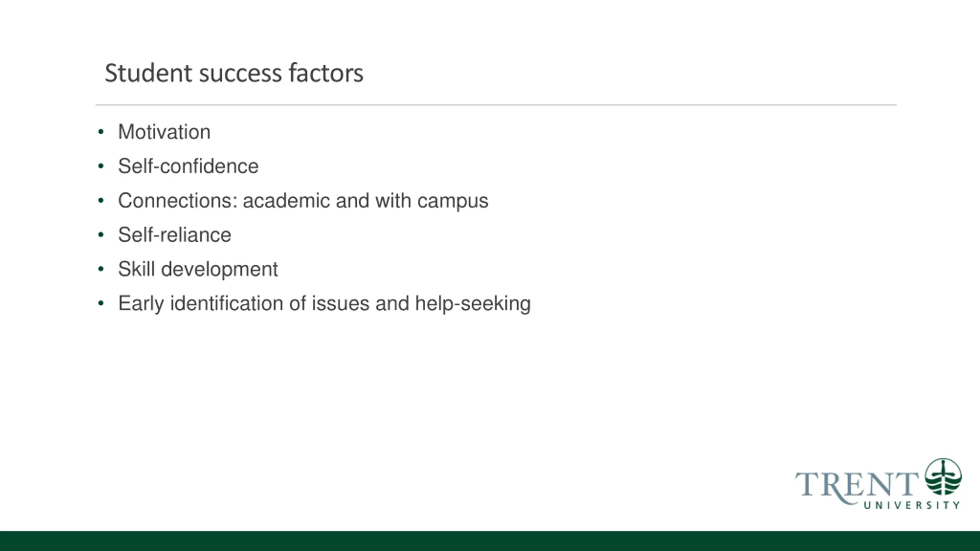
Task: Click the bullet dot beside Self-reliance
Action: coord(101,235)
